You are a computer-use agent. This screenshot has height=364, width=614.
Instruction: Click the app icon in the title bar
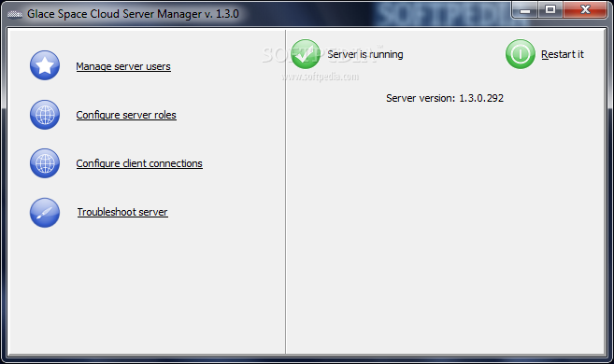(15, 14)
